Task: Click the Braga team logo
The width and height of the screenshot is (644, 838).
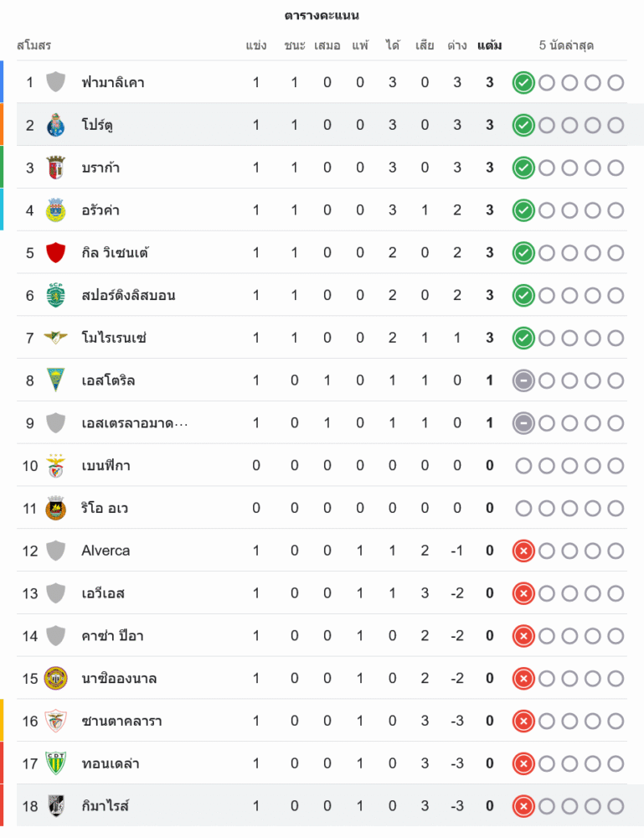Action: coord(56,168)
